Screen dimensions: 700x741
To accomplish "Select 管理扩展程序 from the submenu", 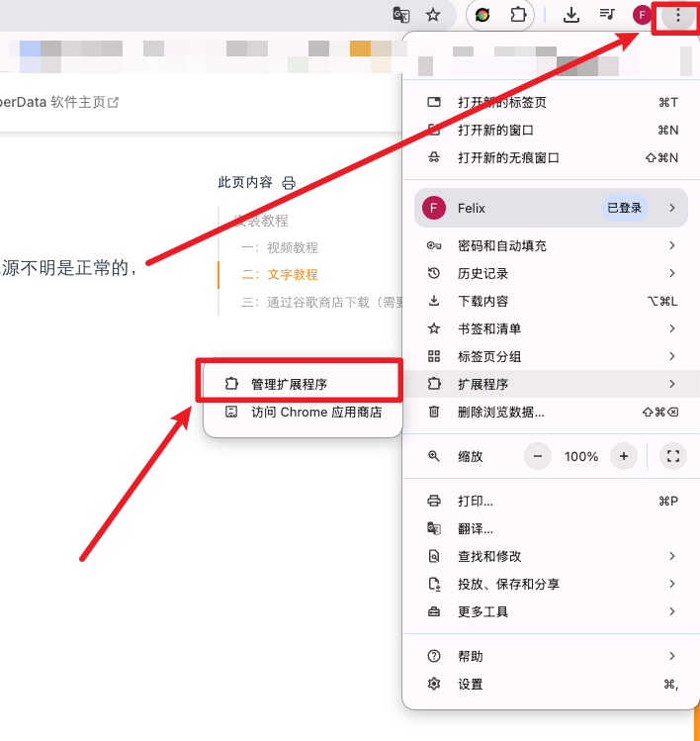I will (302, 384).
